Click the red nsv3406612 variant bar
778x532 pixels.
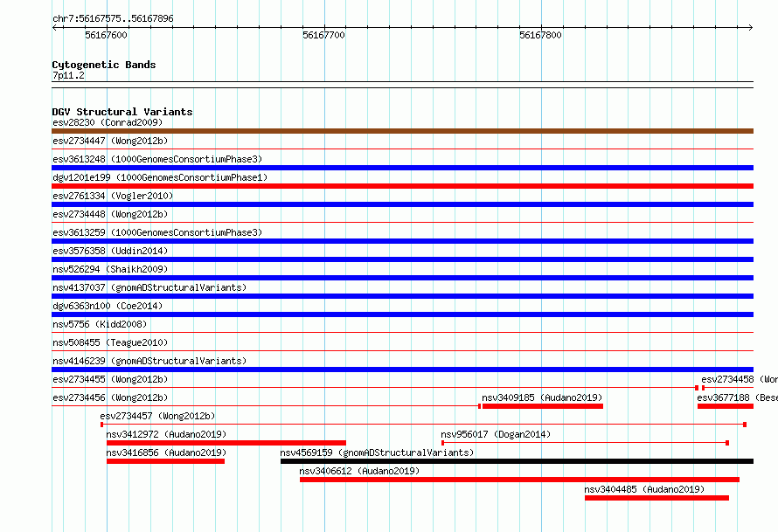coord(519,480)
